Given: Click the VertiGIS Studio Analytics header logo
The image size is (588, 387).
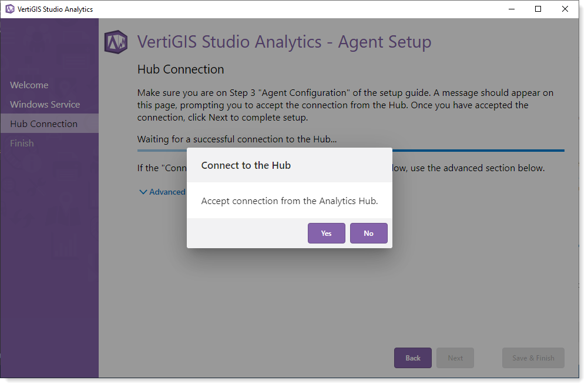Looking at the screenshot, I should tap(116, 42).
